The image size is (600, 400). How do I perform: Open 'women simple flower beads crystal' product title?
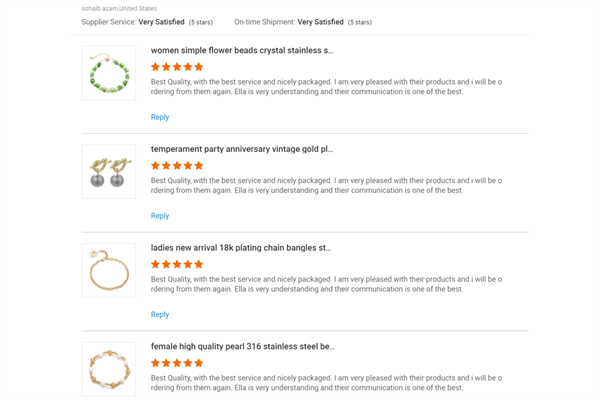click(x=242, y=51)
